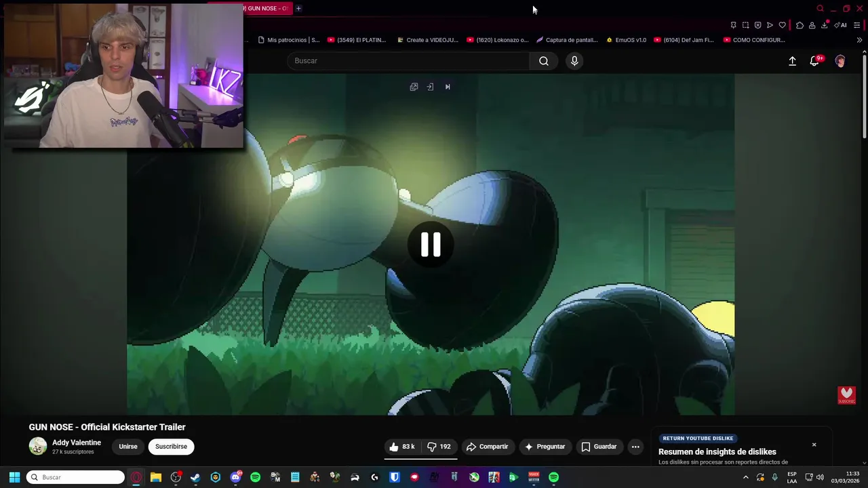Pause the video using center overlay button
868x488 pixels.
point(431,245)
